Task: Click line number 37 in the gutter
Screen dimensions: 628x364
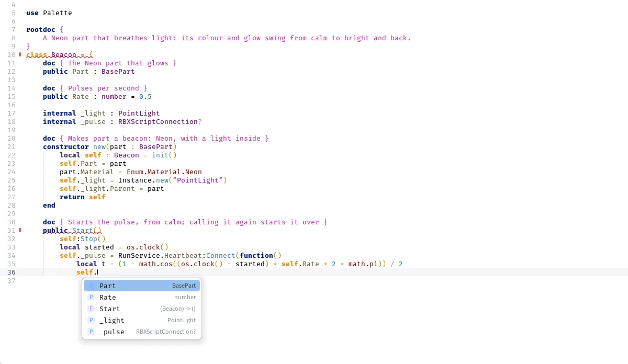Action: (12, 280)
